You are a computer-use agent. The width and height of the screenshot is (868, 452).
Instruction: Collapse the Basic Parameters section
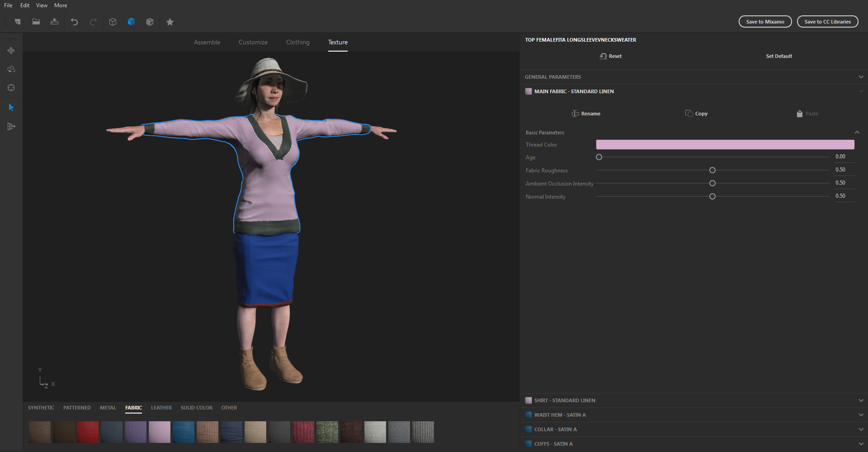tap(857, 132)
